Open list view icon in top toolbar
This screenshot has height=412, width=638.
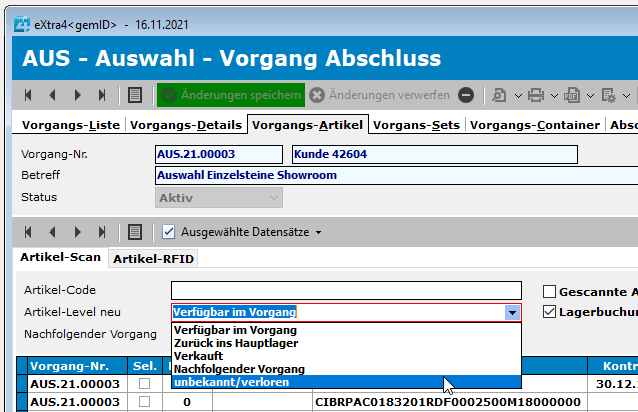[x=135, y=95]
